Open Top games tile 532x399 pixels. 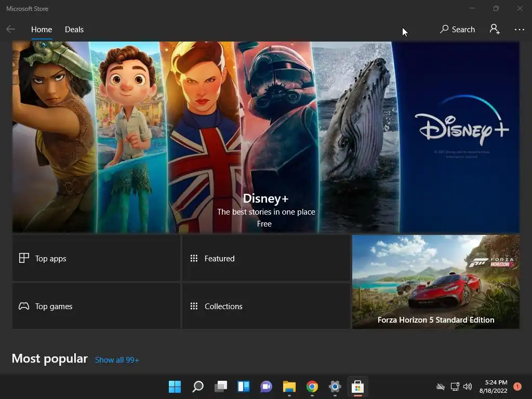pyautogui.click(x=96, y=306)
